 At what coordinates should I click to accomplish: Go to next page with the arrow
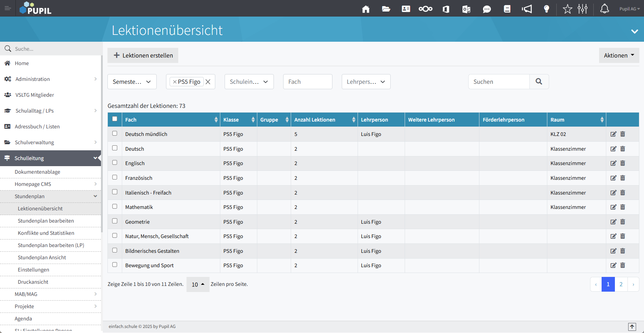point(633,284)
